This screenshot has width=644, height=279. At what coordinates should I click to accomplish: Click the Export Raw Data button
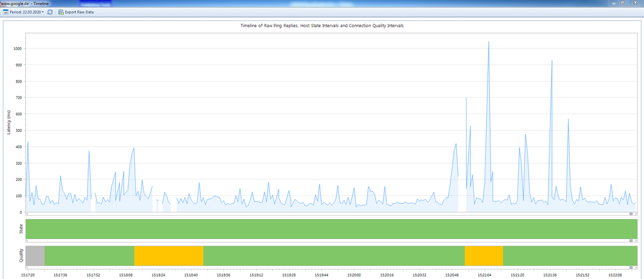76,12
